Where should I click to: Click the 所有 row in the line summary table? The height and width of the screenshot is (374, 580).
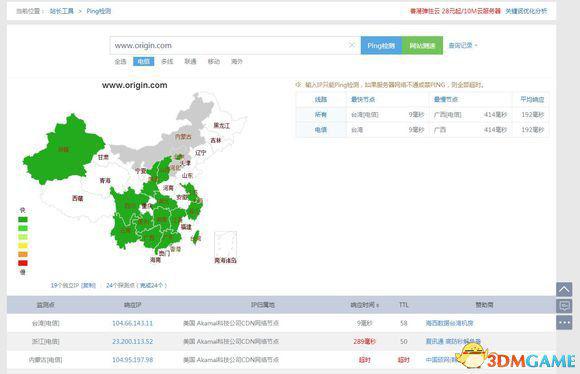(422, 115)
